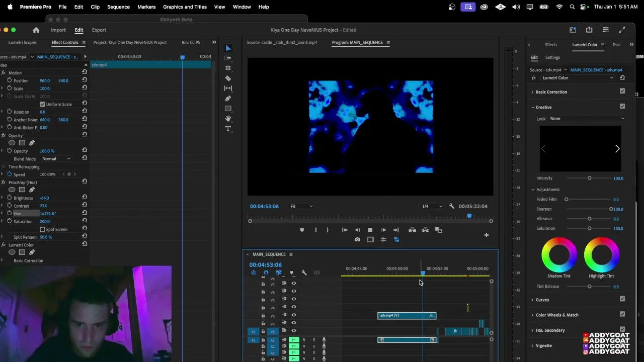Toggle Basic Correction section checkbox
The width and height of the screenshot is (644, 362).
pyautogui.click(x=622, y=92)
